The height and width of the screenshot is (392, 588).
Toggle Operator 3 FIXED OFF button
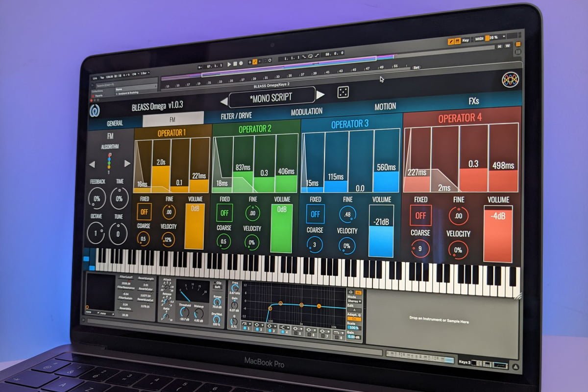315,214
